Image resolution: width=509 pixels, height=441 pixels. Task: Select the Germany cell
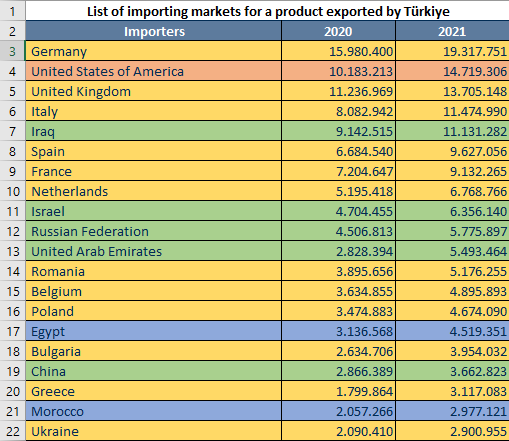[153, 51]
